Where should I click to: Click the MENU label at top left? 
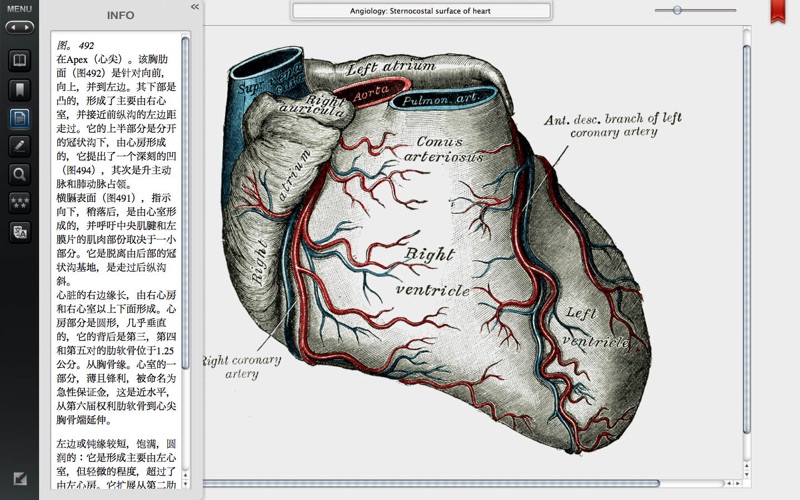pos(19,9)
